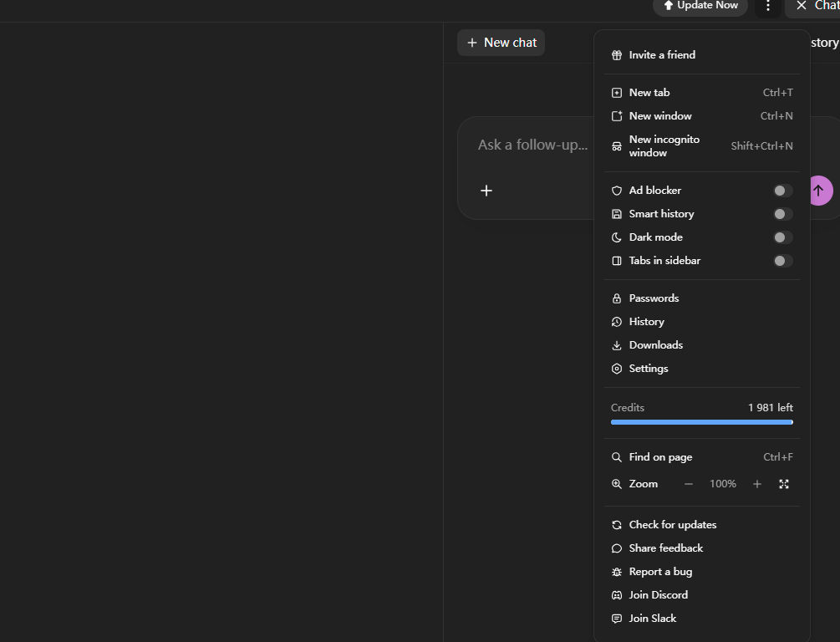The height and width of the screenshot is (642, 840).
Task: Open the Downloads menu item
Action: 655,345
